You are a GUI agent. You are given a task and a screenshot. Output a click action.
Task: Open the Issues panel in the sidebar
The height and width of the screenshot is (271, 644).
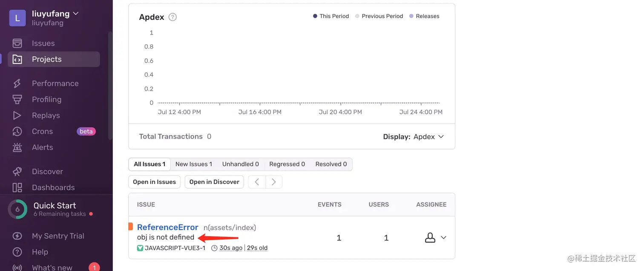pos(43,43)
